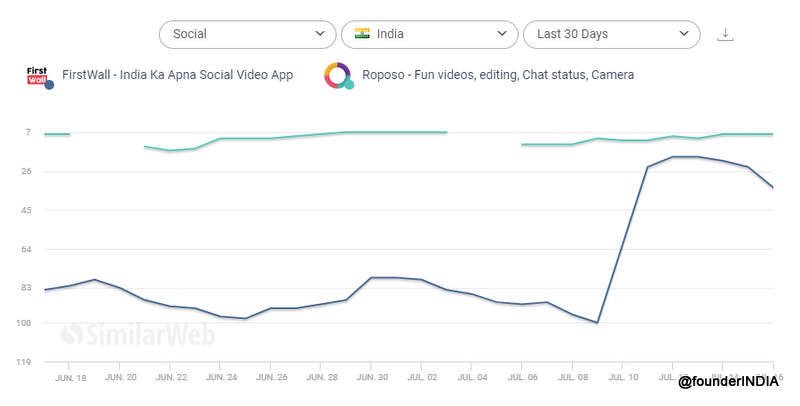Select Roposo - Fun videos, editing label
The width and height of the screenshot is (800, 406).
498,75
